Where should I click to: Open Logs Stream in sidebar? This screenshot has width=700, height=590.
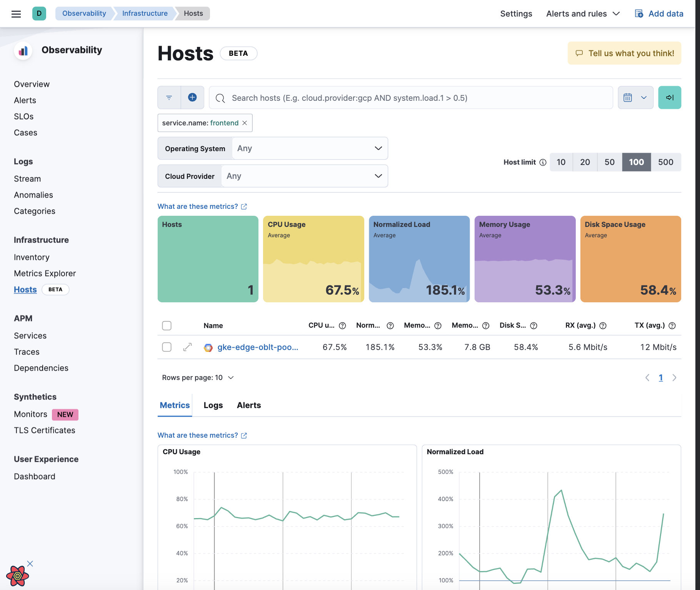point(27,179)
